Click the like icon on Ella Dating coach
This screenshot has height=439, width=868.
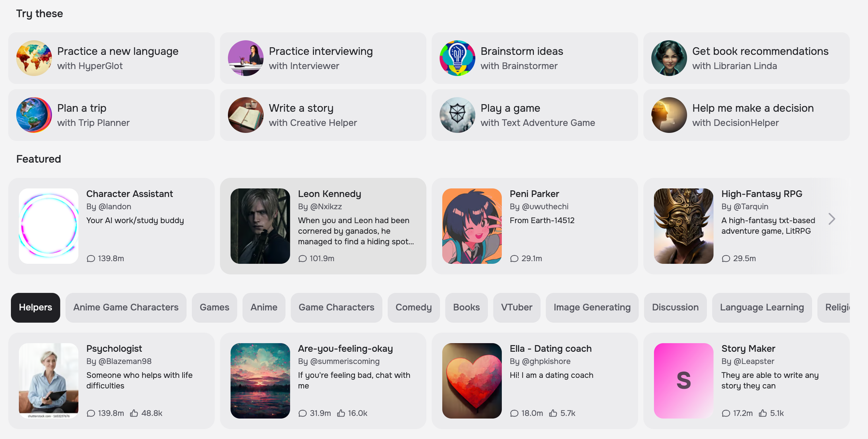coord(553,413)
